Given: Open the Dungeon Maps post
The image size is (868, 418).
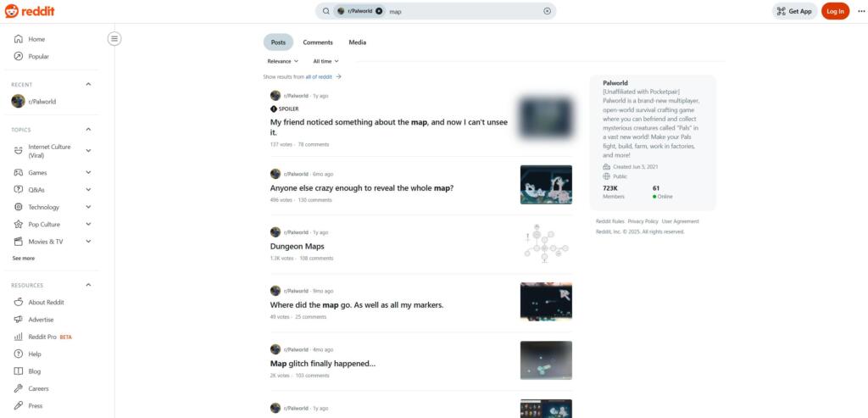Looking at the screenshot, I should click(298, 247).
